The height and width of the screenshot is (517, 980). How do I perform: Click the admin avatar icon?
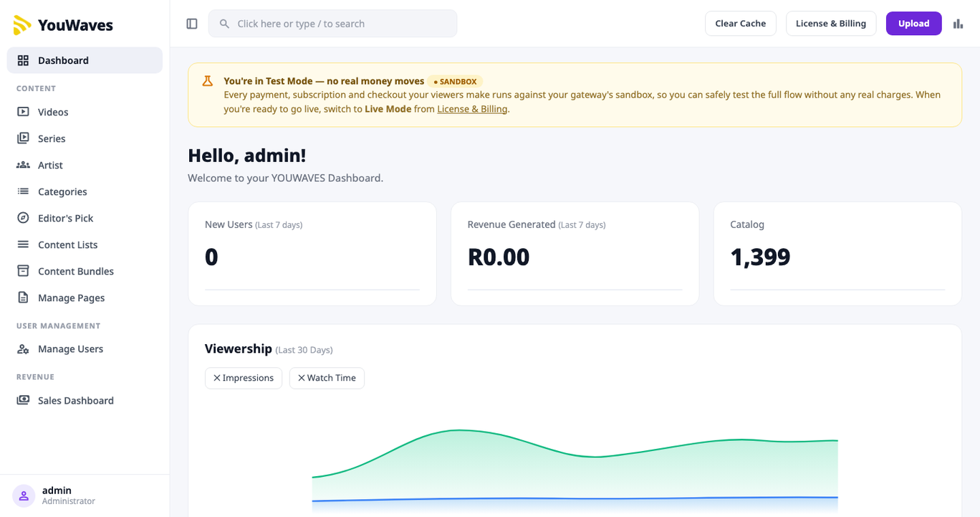[24, 495]
